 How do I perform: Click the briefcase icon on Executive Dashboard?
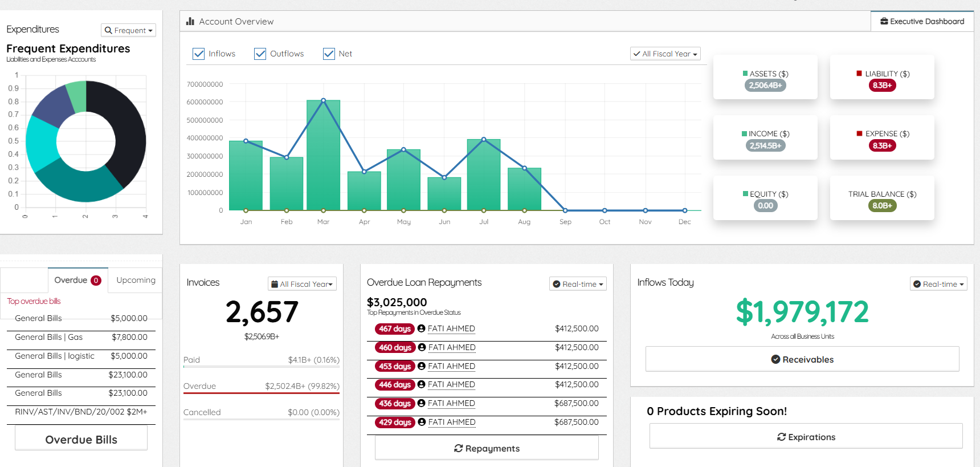tap(884, 21)
